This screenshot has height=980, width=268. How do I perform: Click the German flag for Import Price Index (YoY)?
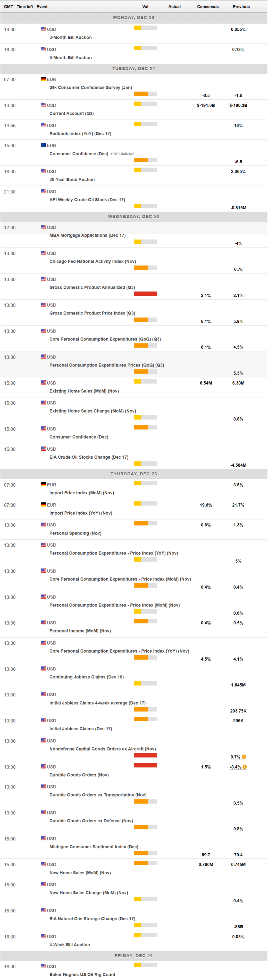(x=44, y=504)
